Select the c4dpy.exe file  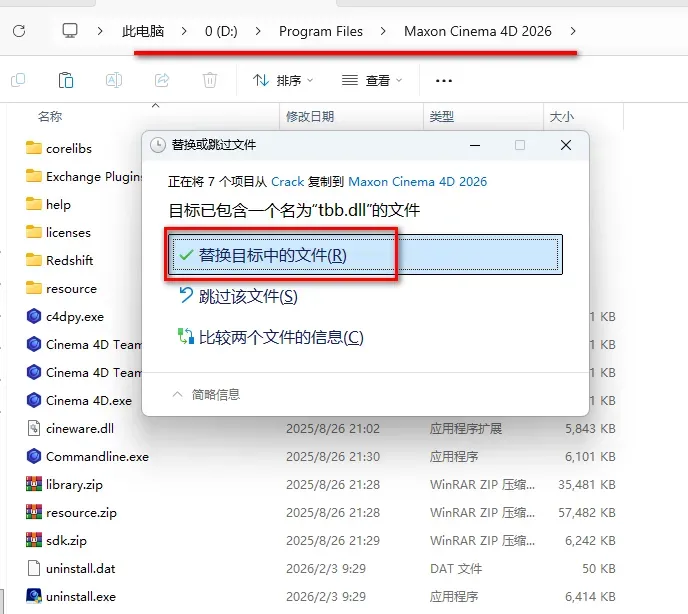coord(65,316)
